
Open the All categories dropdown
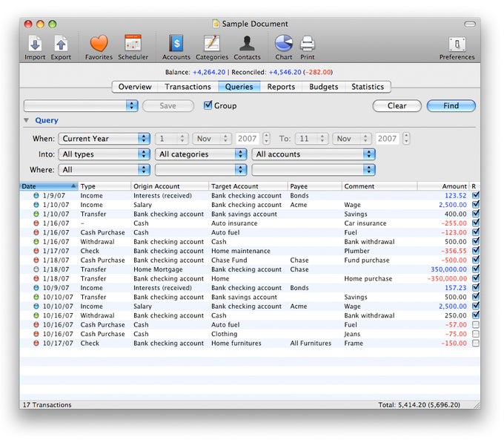(x=201, y=154)
